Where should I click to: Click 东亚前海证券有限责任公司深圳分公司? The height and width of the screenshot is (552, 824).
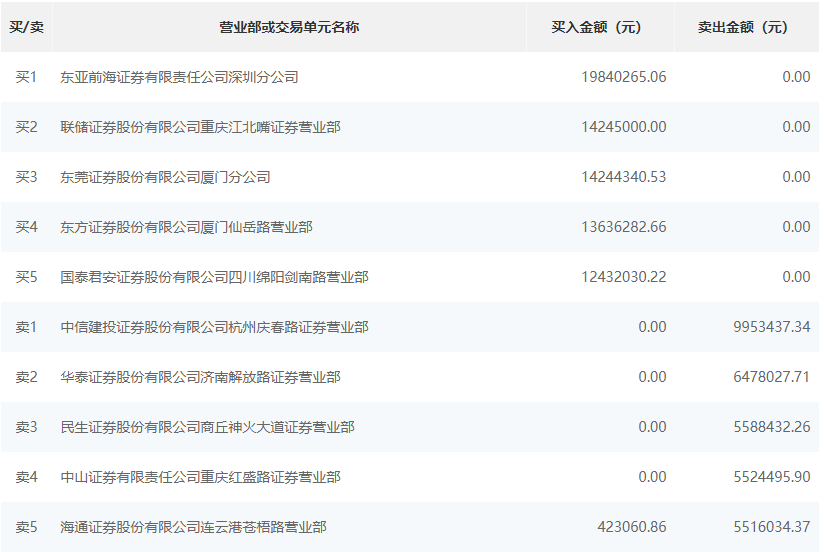coord(179,77)
